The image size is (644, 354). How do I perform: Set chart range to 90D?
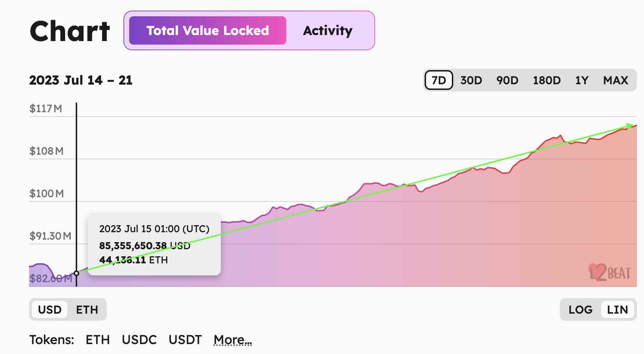[x=507, y=80]
